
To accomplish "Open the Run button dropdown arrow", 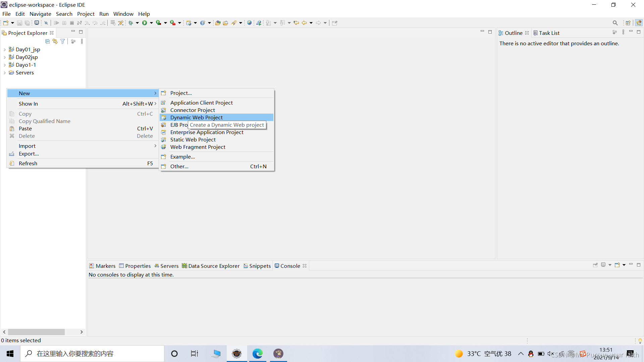I will click(x=151, y=23).
